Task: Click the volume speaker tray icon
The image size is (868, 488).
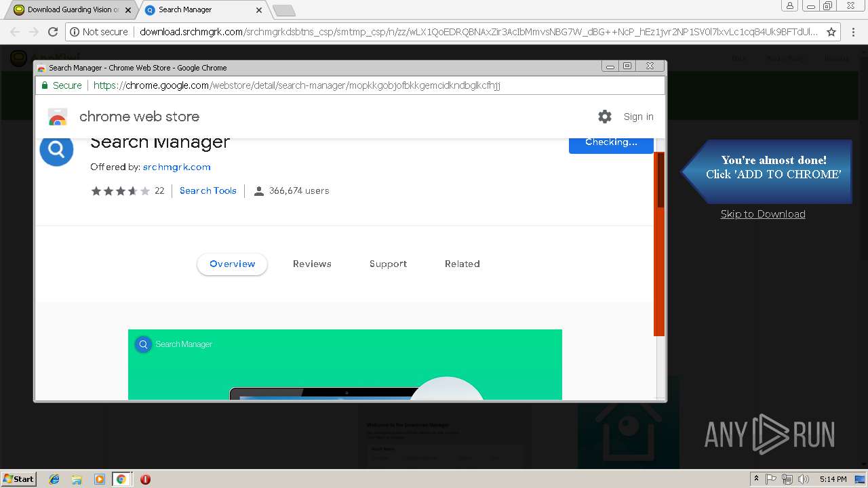Action: (x=804, y=479)
